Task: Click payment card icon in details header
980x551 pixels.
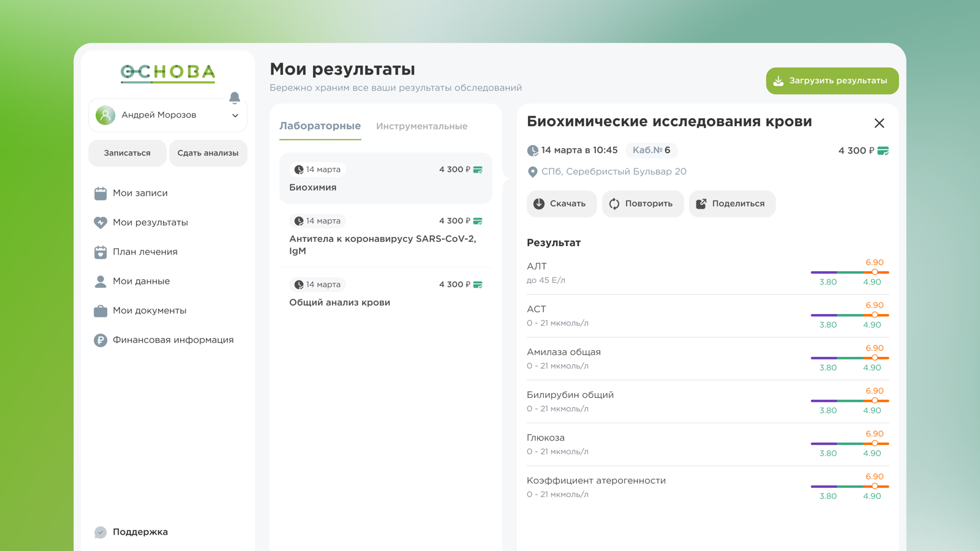Action: pyautogui.click(x=883, y=151)
